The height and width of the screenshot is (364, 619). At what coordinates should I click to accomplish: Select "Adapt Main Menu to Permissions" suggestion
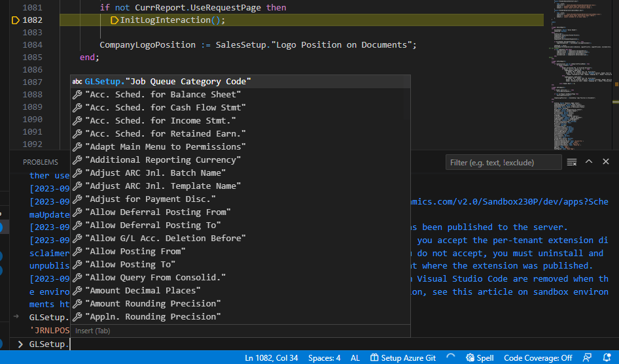click(x=240, y=146)
